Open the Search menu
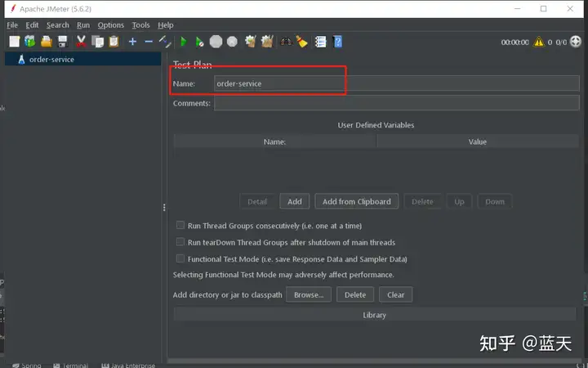The height and width of the screenshot is (368, 588). coord(58,25)
